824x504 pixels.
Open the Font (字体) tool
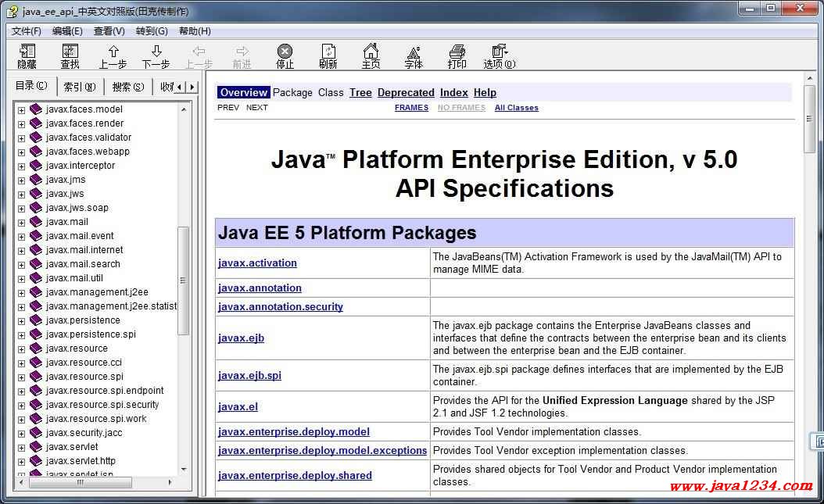[414, 56]
